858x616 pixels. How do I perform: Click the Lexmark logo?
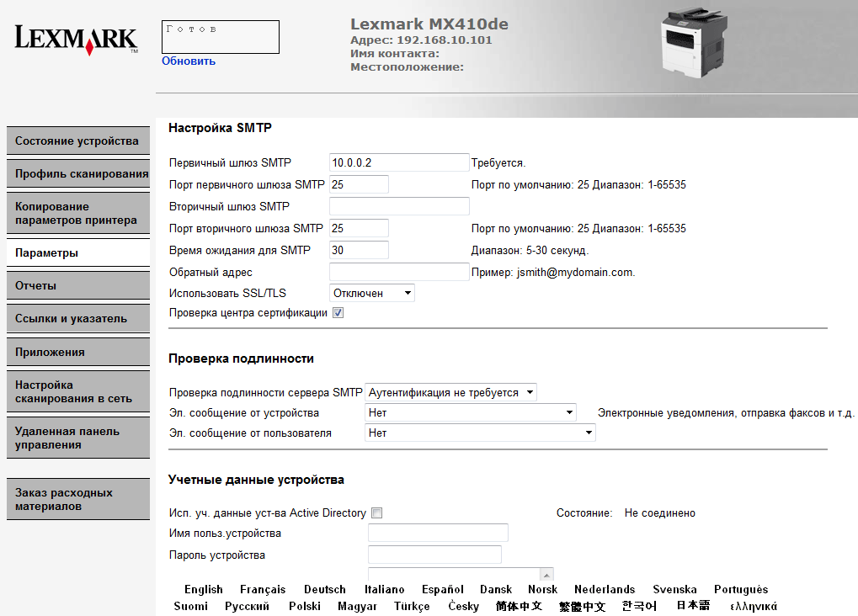pos(76,40)
